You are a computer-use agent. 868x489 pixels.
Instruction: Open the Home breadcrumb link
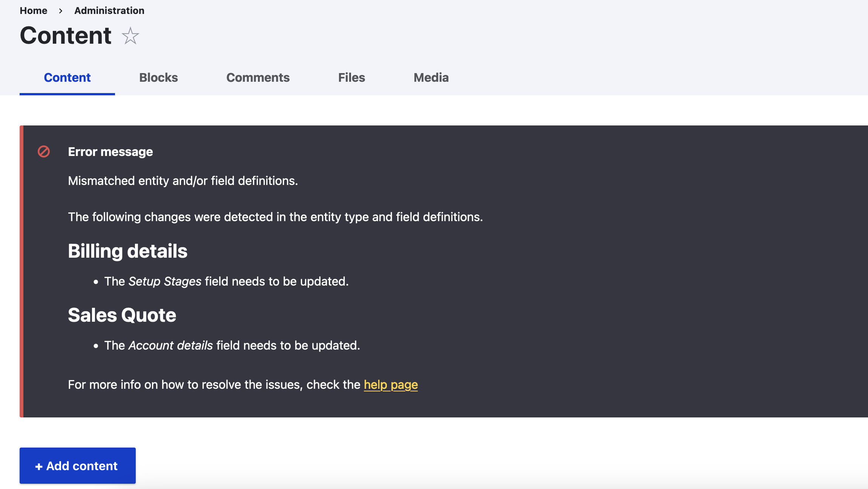pos(34,11)
